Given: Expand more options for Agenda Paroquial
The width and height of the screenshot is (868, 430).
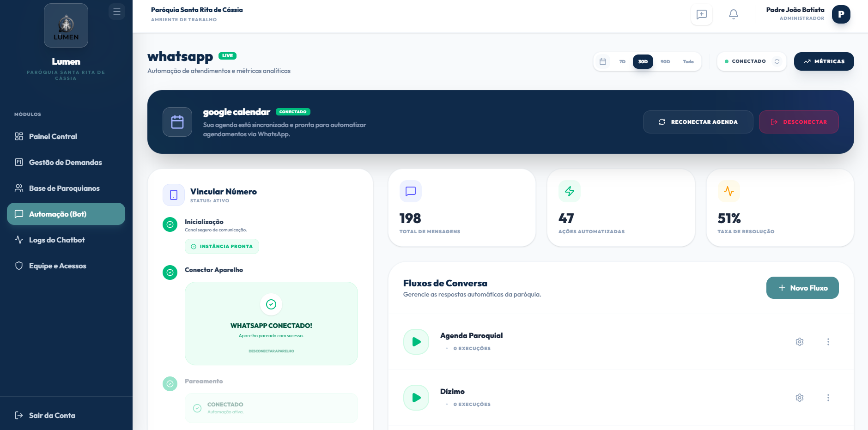Looking at the screenshot, I should [x=828, y=342].
